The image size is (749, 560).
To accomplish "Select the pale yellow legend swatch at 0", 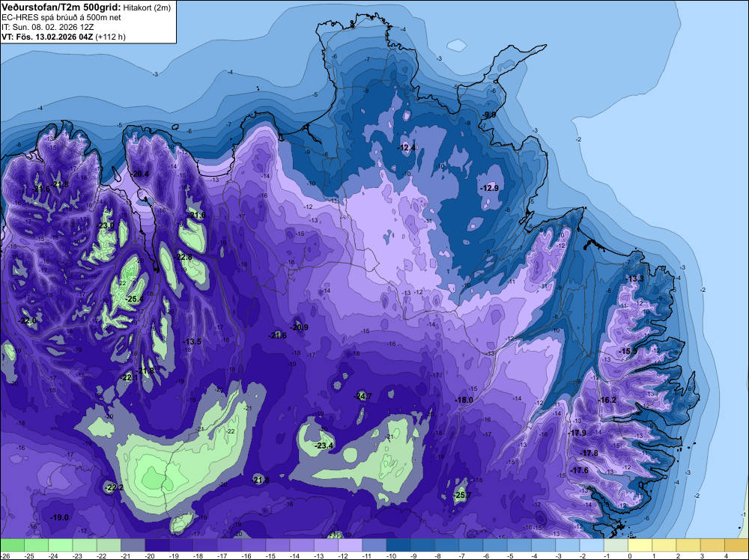I will 640,545.
